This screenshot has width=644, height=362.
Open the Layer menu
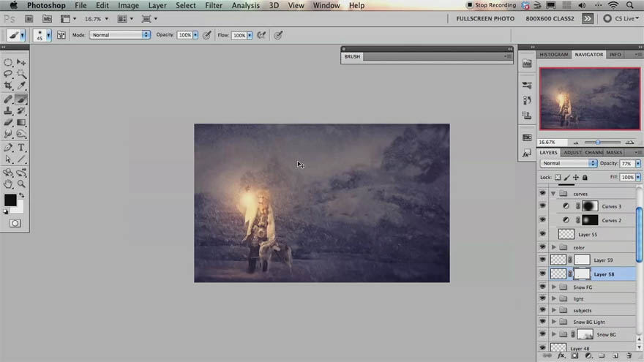click(x=157, y=5)
